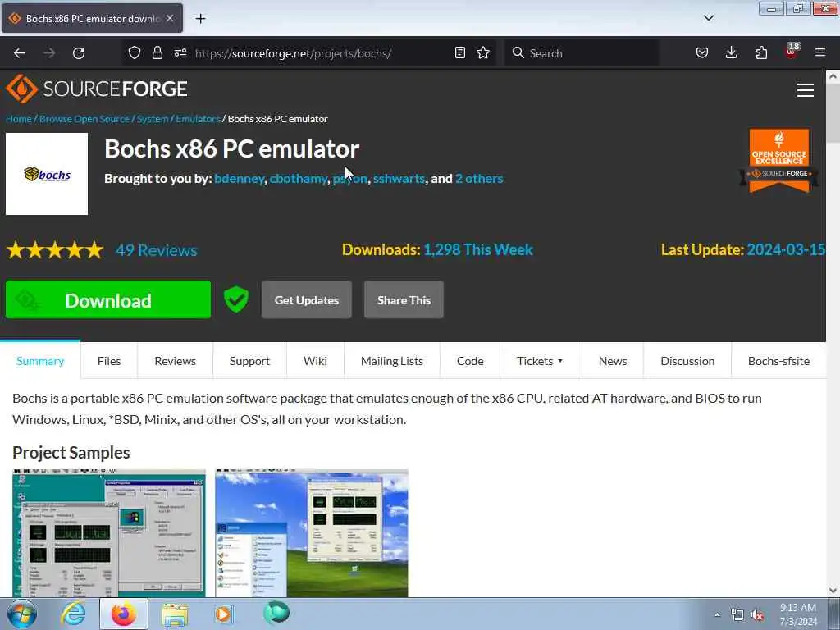The height and width of the screenshot is (630, 840).
Task: Open the News tab
Action: (613, 361)
